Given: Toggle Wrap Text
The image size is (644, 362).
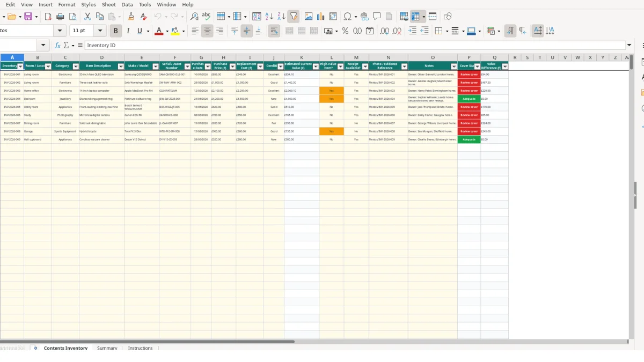Looking at the screenshot, I should pyautogui.click(x=274, y=31).
